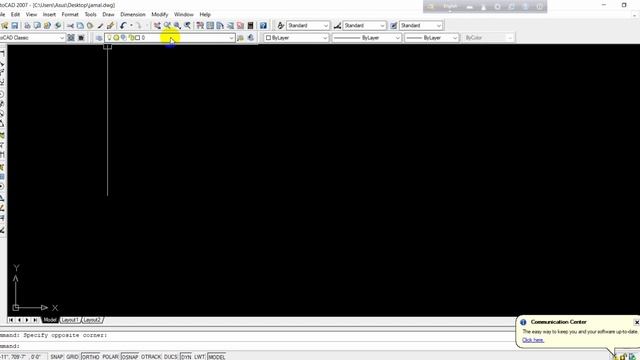Click the Plot printer icon
Viewport: 640px width, 360px height.
27,25
